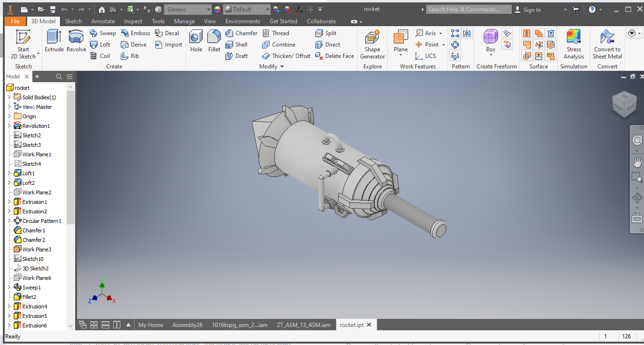The image size is (644, 345).
Task: Open the Default appearance dropdown
Action: [x=266, y=9]
